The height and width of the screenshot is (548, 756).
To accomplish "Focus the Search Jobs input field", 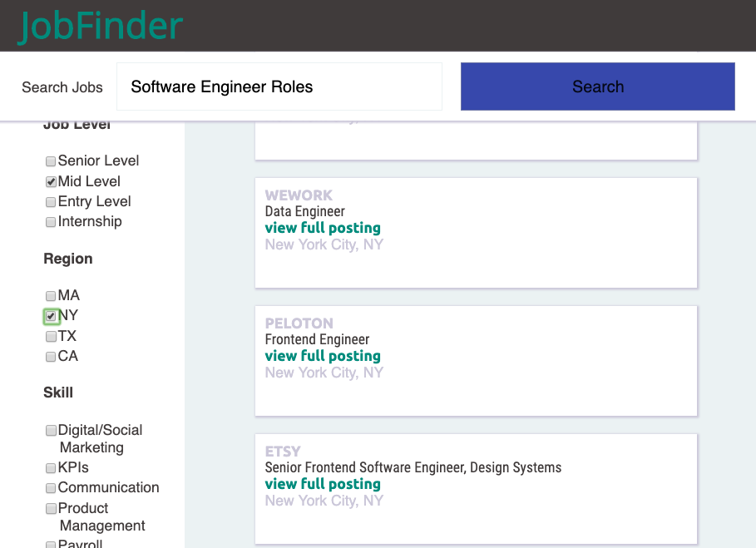I will click(x=279, y=86).
